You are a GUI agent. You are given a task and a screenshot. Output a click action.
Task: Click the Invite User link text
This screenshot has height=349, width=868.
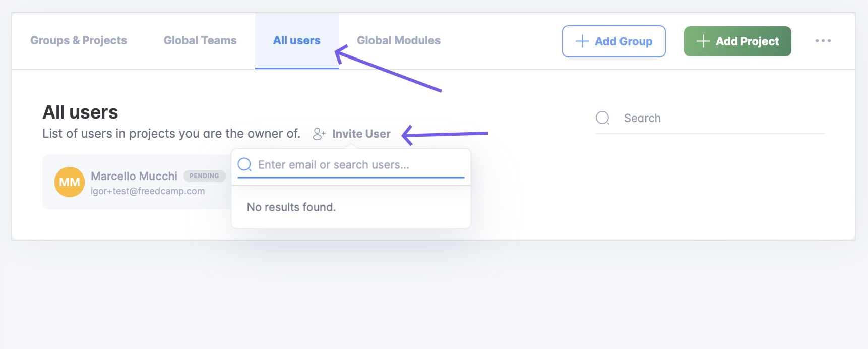[361, 134]
